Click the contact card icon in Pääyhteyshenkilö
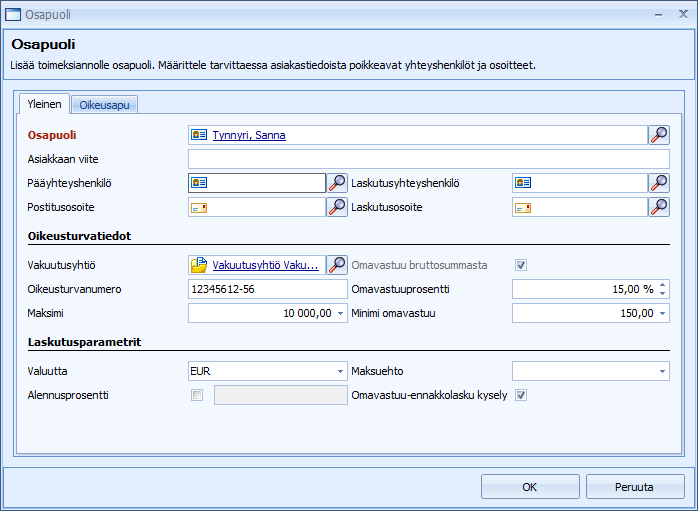 [x=199, y=182]
